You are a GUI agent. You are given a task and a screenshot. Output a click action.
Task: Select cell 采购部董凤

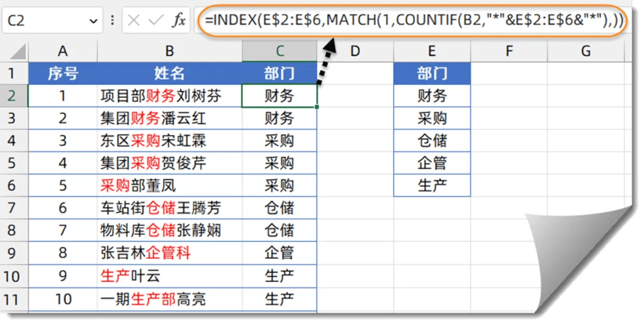tap(169, 185)
